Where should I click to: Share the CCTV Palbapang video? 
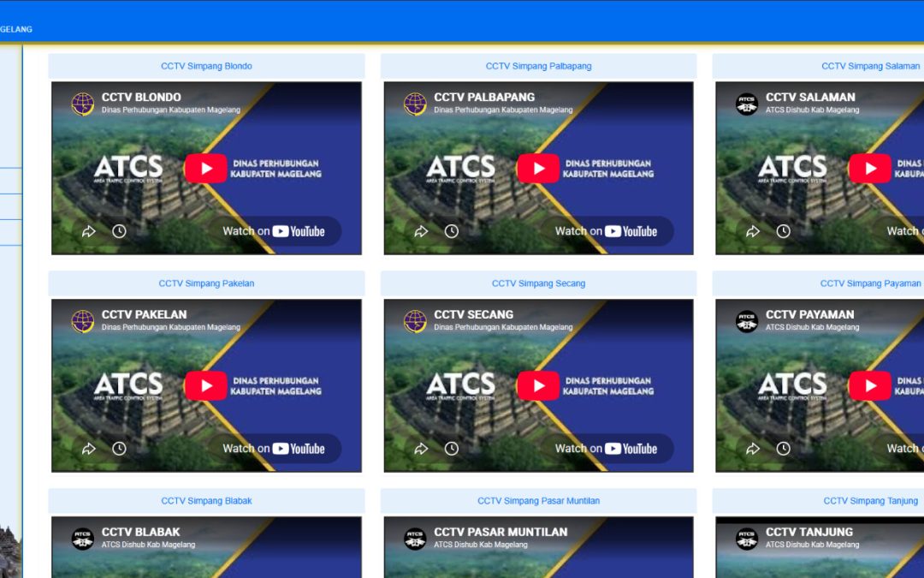point(421,231)
